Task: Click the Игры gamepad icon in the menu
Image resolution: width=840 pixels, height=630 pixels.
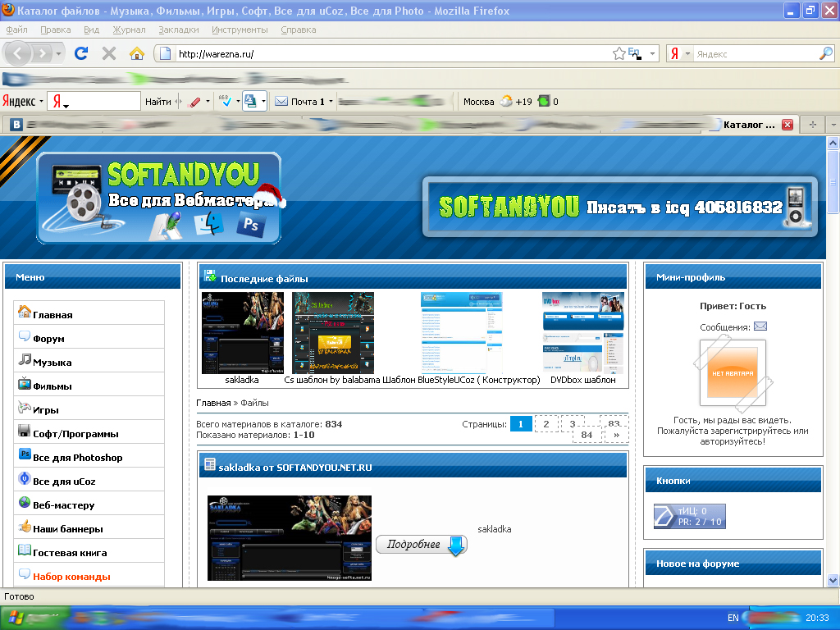Action: coord(24,407)
